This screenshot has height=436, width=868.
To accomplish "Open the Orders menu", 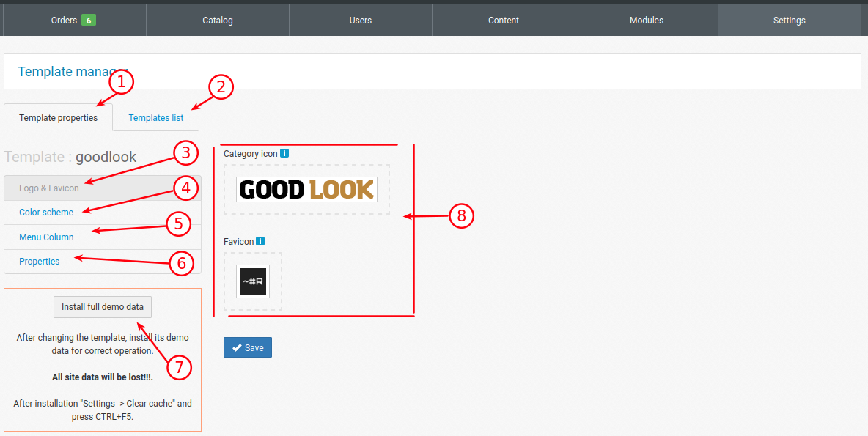I will point(75,20).
